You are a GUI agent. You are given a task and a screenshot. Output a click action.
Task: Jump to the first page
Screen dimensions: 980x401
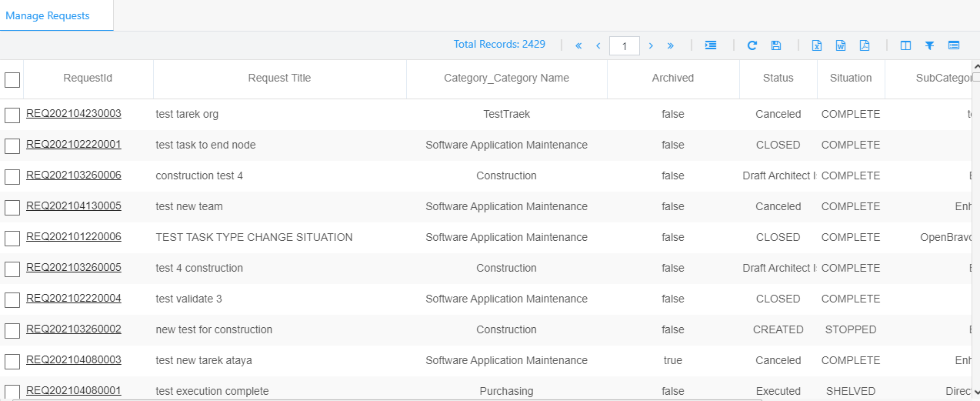tap(578, 45)
